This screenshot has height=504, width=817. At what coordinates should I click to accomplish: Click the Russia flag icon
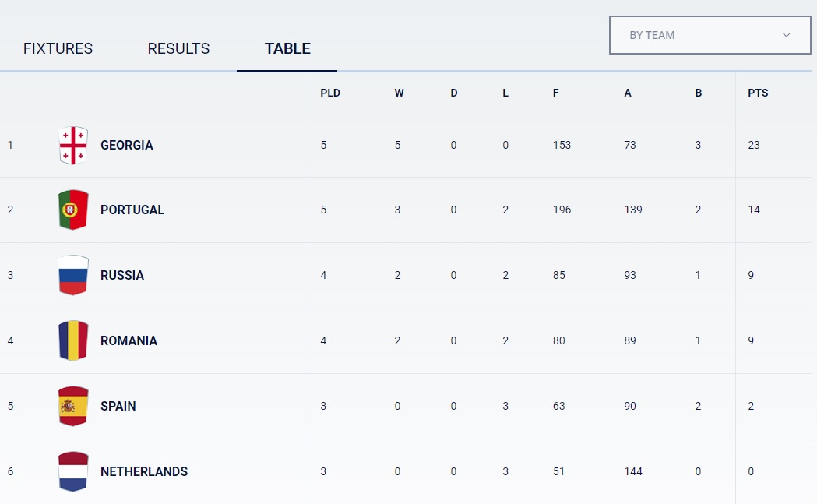point(73,275)
